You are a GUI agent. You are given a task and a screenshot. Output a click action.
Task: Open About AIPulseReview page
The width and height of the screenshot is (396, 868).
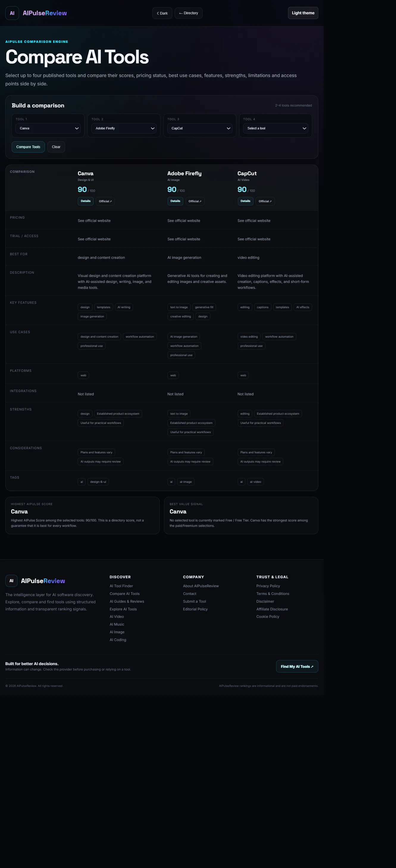point(201,586)
